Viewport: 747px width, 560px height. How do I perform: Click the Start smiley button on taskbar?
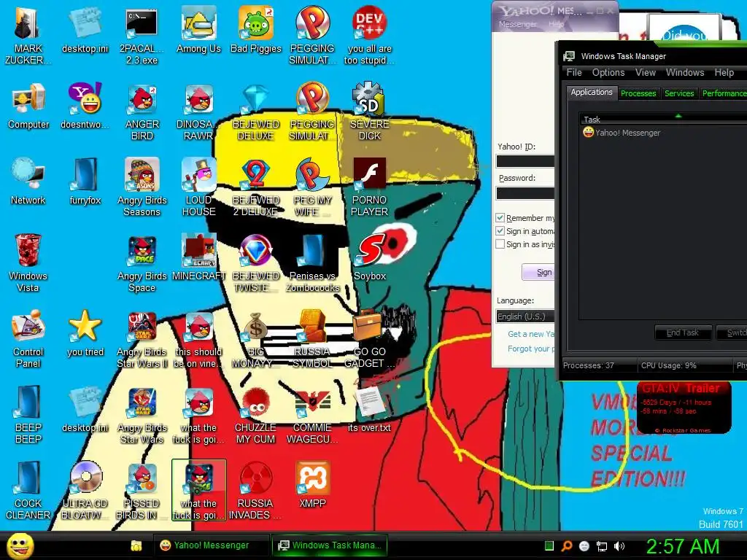click(x=20, y=545)
